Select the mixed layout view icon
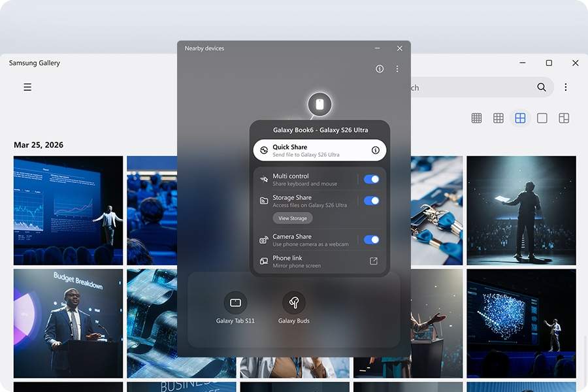 pyautogui.click(x=564, y=118)
